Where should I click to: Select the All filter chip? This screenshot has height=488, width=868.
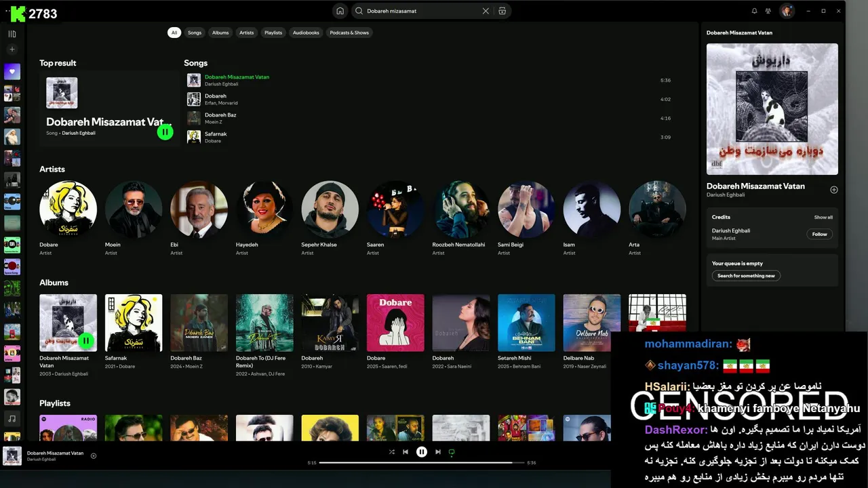coord(174,33)
